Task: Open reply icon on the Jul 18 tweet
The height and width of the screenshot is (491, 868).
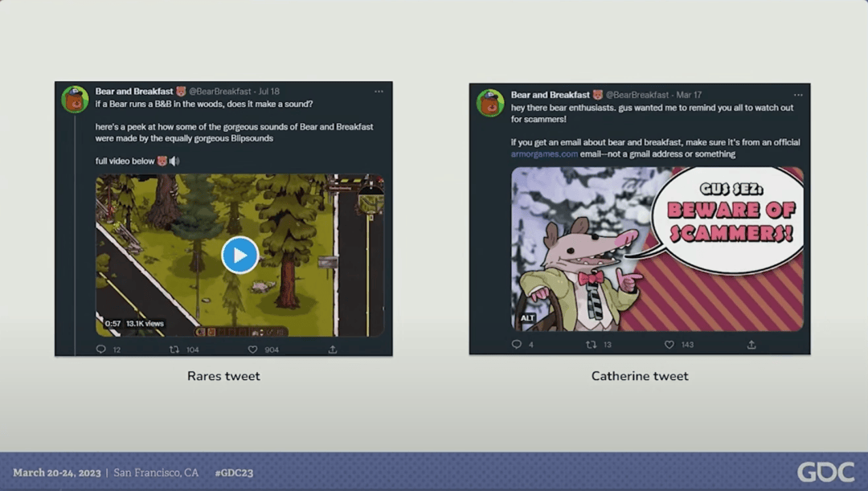Action: [x=100, y=350]
